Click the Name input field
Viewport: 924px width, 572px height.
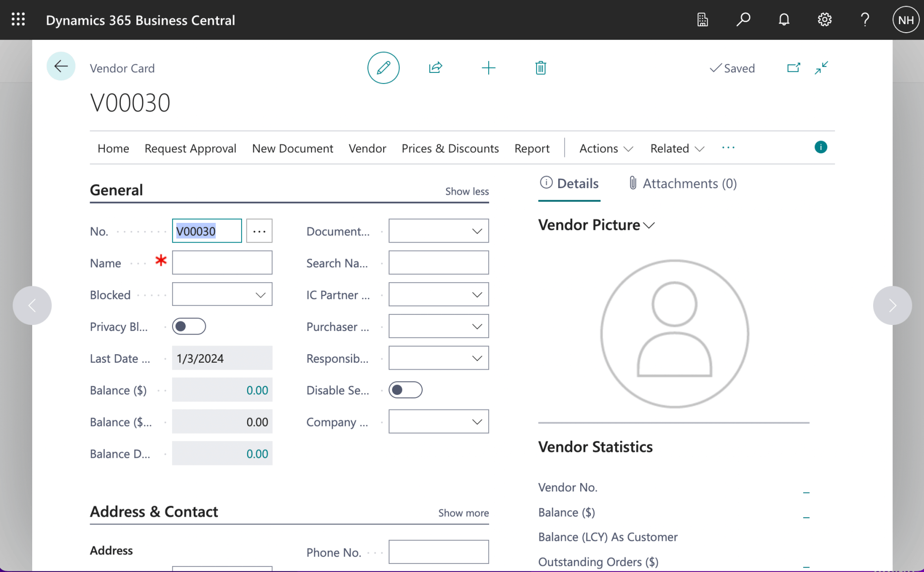click(222, 263)
